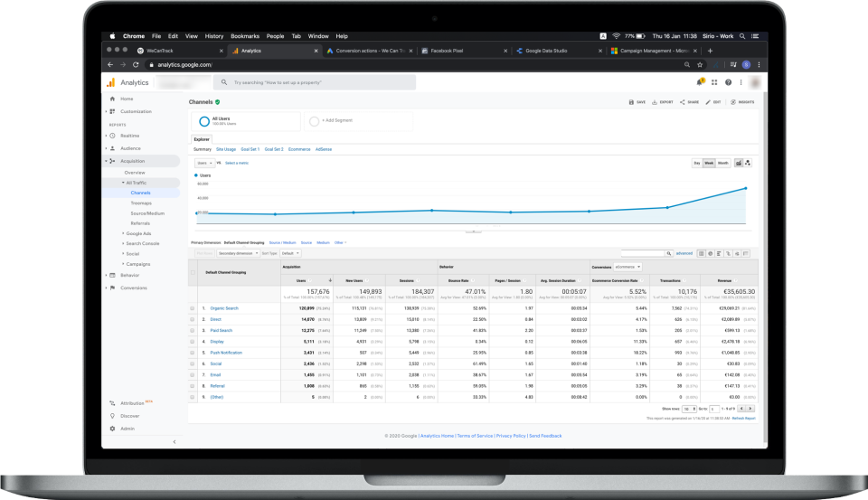This screenshot has width=868, height=500.
Task: Tick the Social row checkbox
Action: 193,363
